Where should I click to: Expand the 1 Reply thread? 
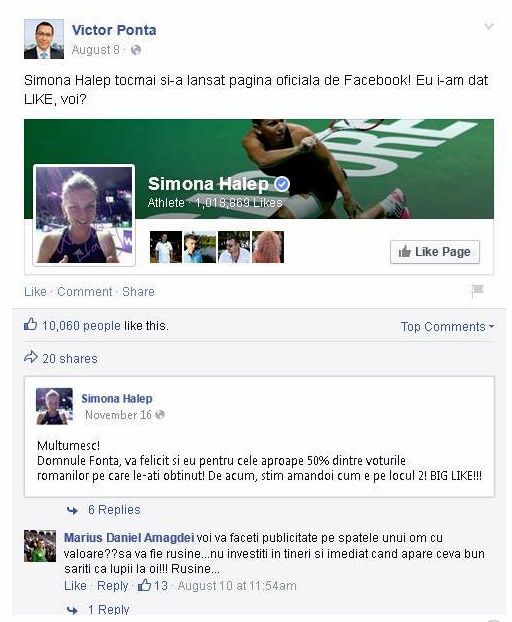[x=109, y=609]
